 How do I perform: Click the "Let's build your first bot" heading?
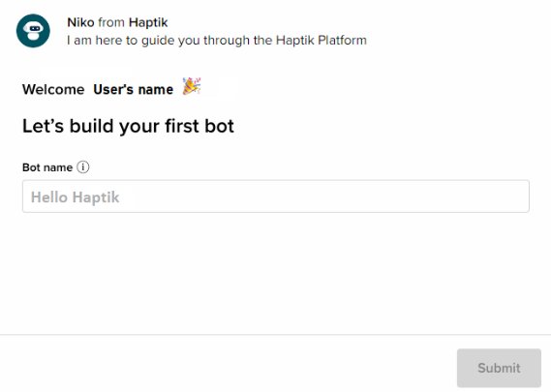click(128, 126)
